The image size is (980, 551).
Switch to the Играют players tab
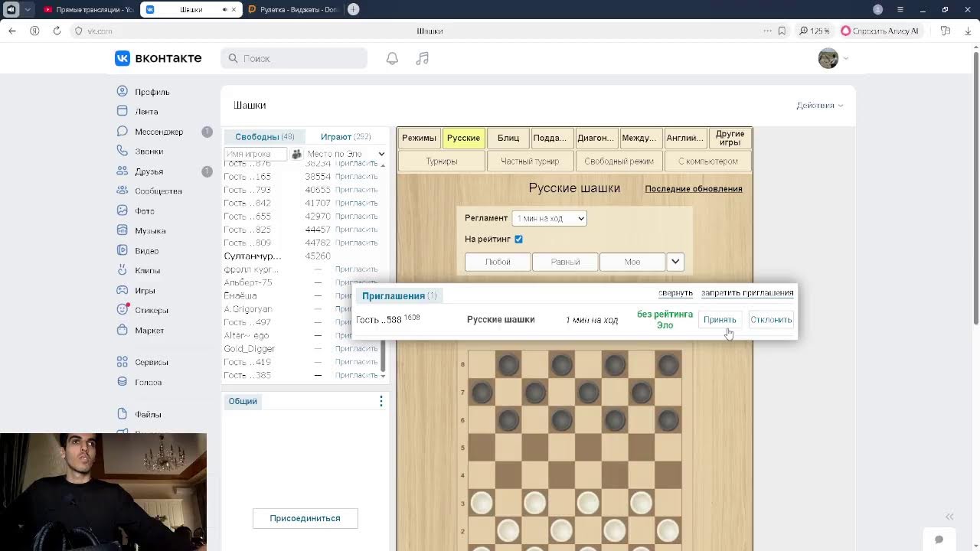click(x=346, y=136)
